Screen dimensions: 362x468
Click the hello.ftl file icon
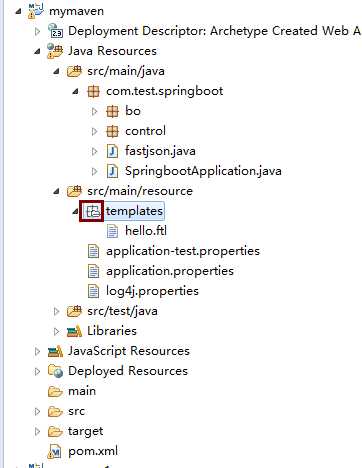click(112, 231)
